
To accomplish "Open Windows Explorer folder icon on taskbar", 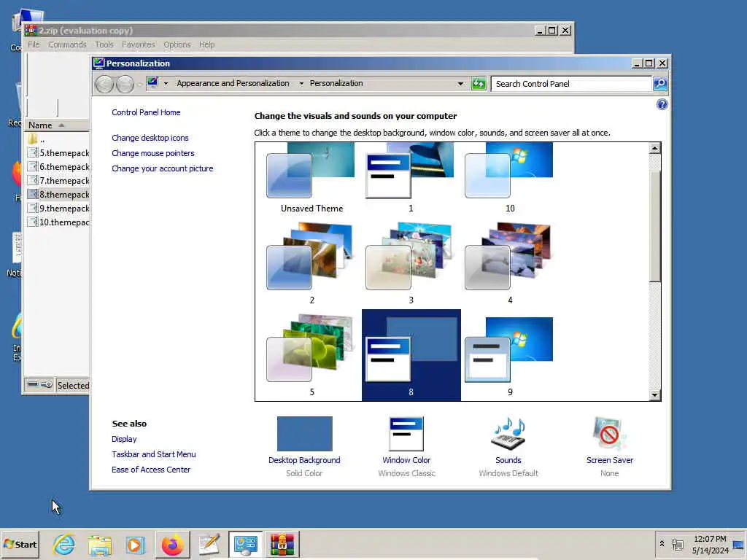I will [x=99, y=545].
